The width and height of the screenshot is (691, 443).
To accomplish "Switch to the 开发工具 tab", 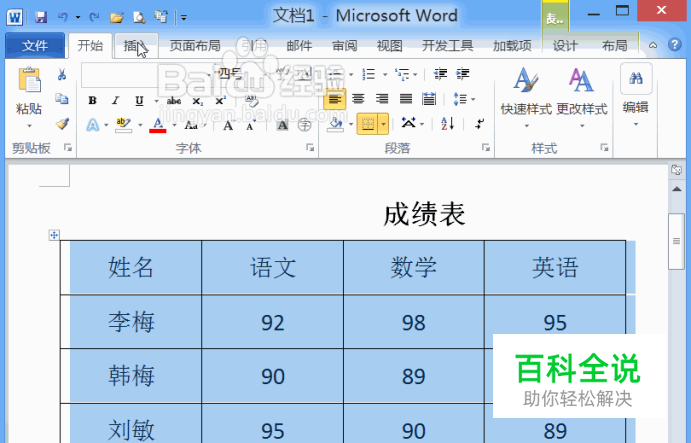I will [447, 45].
